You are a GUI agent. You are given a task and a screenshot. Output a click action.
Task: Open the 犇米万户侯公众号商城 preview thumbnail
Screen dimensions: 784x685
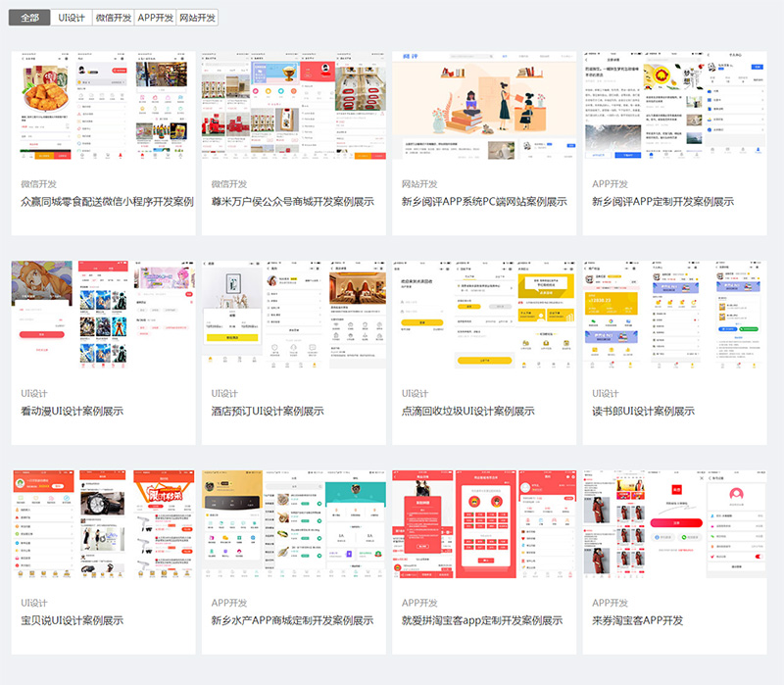coord(293,106)
